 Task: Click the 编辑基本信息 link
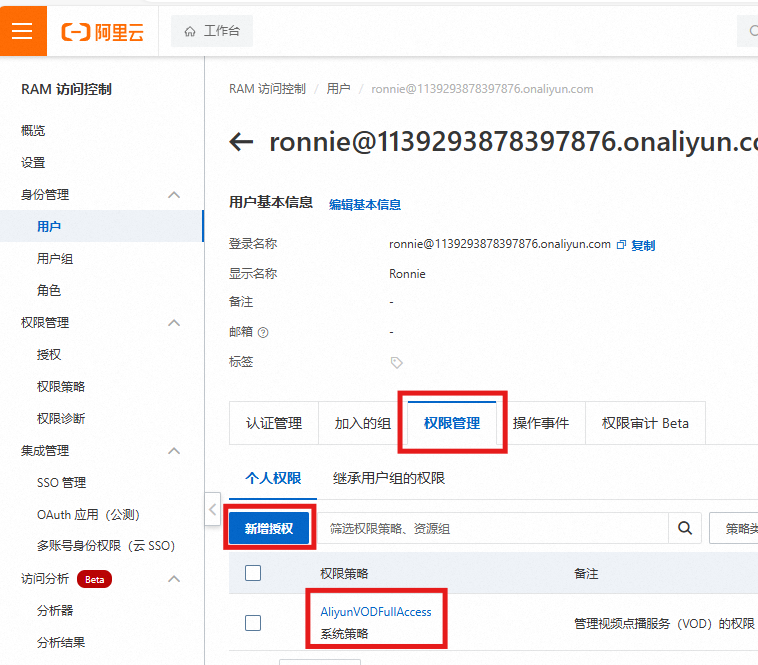coord(365,205)
